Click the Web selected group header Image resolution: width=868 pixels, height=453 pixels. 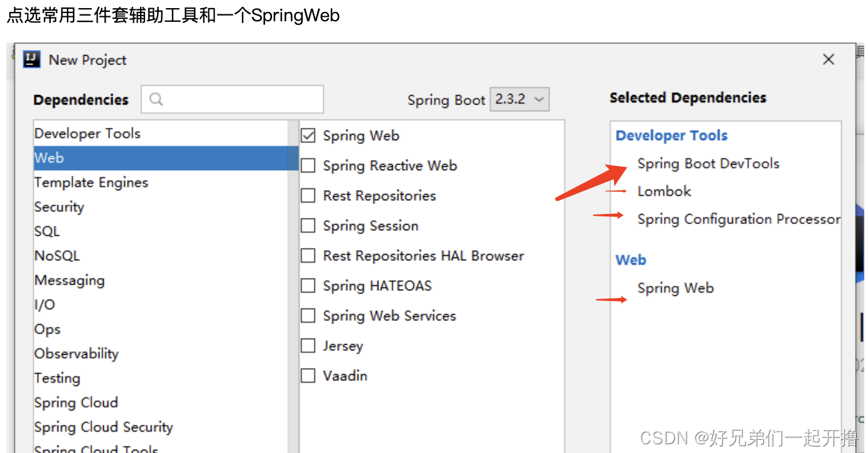click(630, 260)
